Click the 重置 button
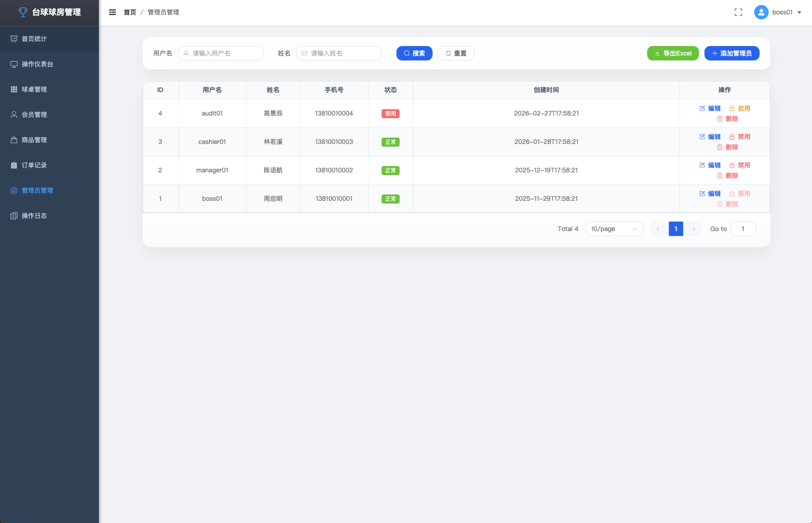812x523 pixels. coord(456,53)
